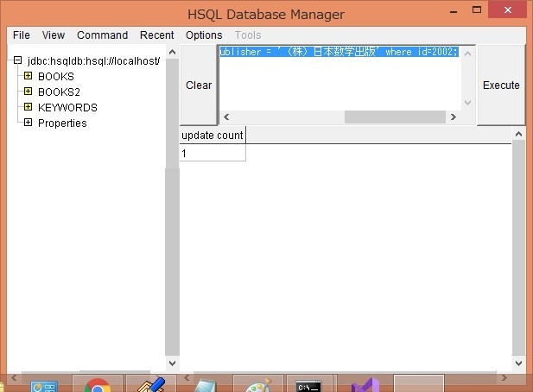
Task: Collapse the jdbc:hsqldb localhost root node
Action: pos(17,60)
